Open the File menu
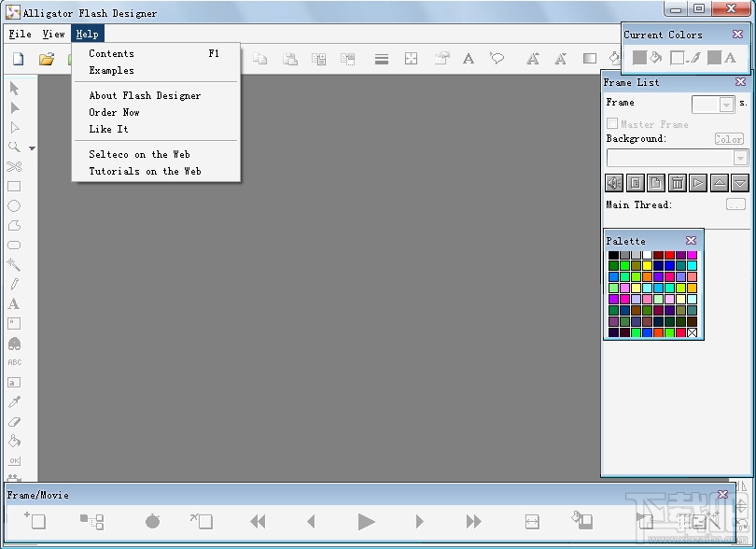Viewport: 756px width, 549px height. click(x=19, y=34)
